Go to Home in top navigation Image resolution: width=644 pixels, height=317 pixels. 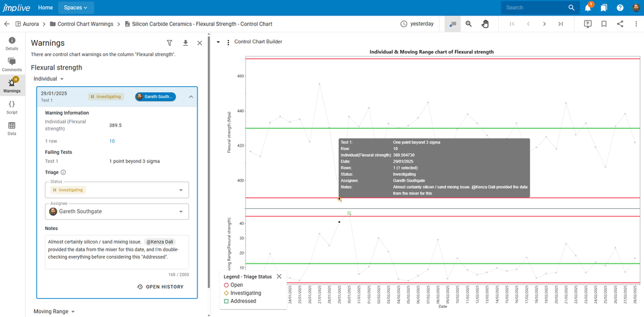[x=45, y=8]
